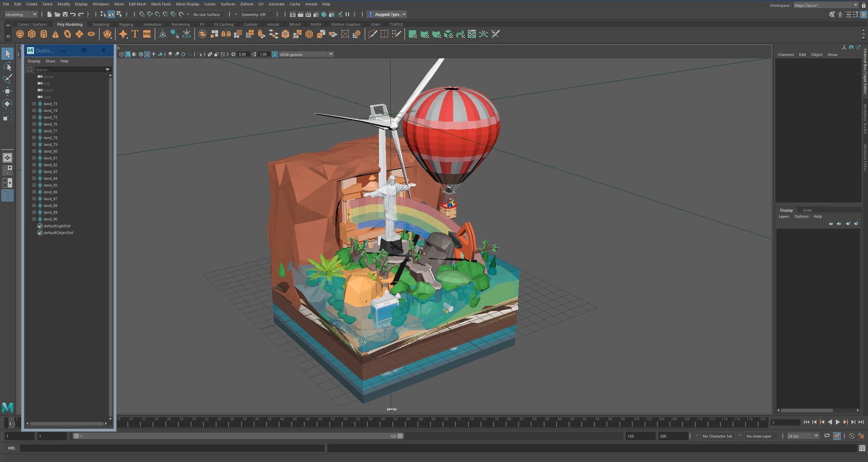Click the Save Scene disk icon
Screen dimensions: 868x462
point(65,14)
